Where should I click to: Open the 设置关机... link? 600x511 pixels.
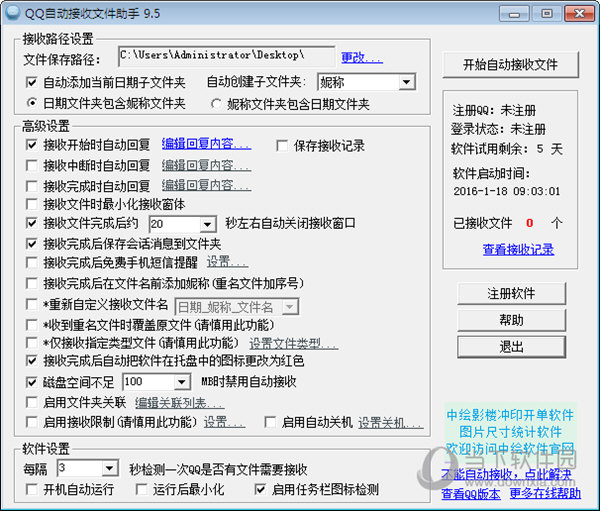[x=391, y=423]
